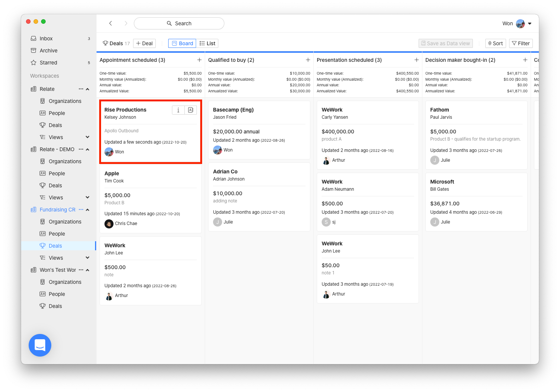
Task: Click the Deals heading trophy icon
Action: [106, 43]
